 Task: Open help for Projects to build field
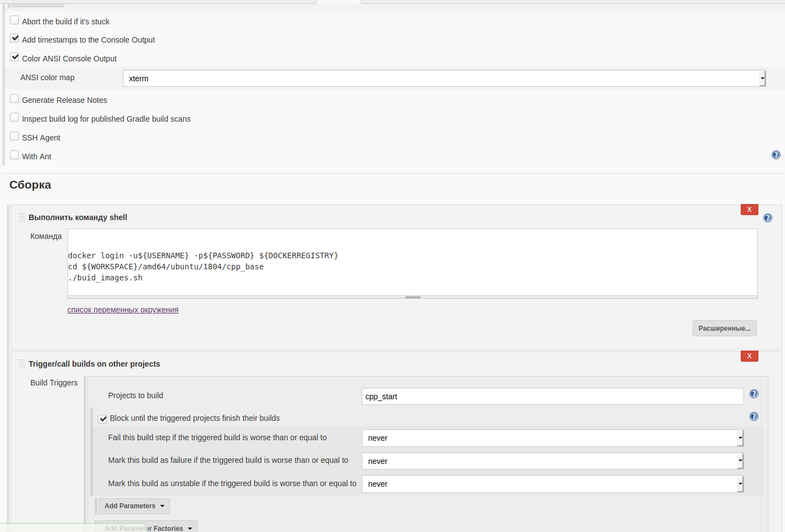point(753,394)
